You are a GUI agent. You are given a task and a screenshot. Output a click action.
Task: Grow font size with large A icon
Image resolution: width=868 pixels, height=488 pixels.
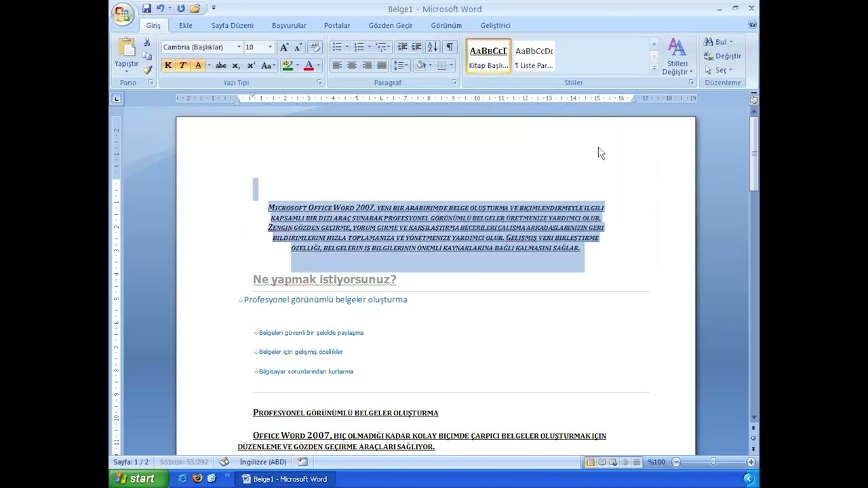[x=284, y=47]
